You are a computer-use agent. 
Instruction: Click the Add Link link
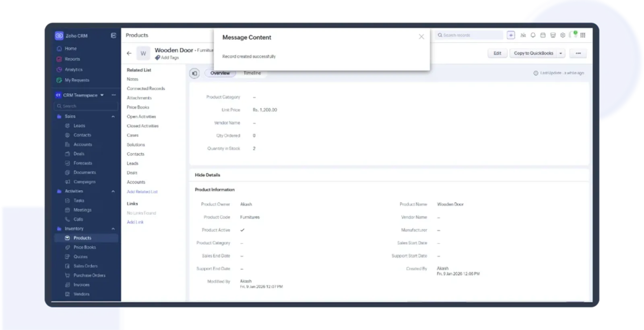click(x=135, y=222)
